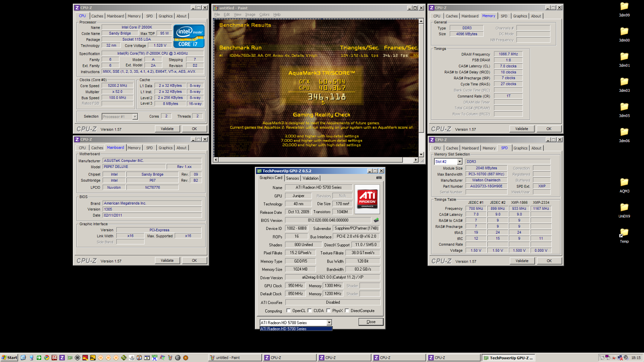Open the AQM3 desktop folder
The image size is (644, 362).
click(x=624, y=185)
